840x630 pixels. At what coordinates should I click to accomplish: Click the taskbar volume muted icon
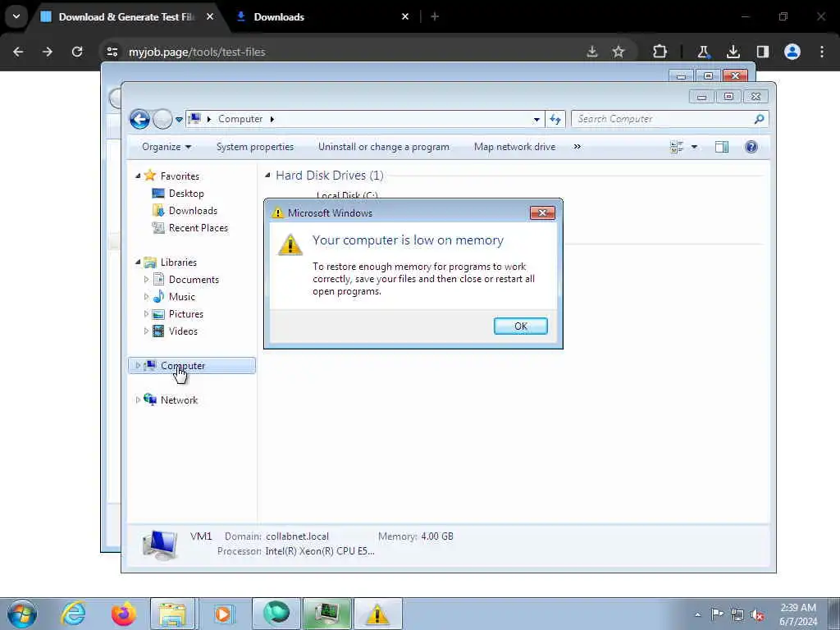[757, 614]
